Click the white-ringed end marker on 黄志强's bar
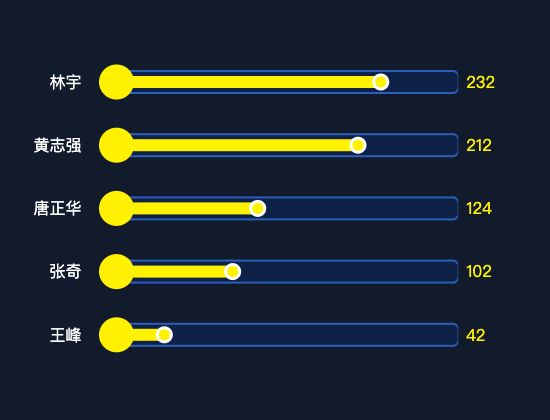This screenshot has width=550, height=420. (x=358, y=145)
